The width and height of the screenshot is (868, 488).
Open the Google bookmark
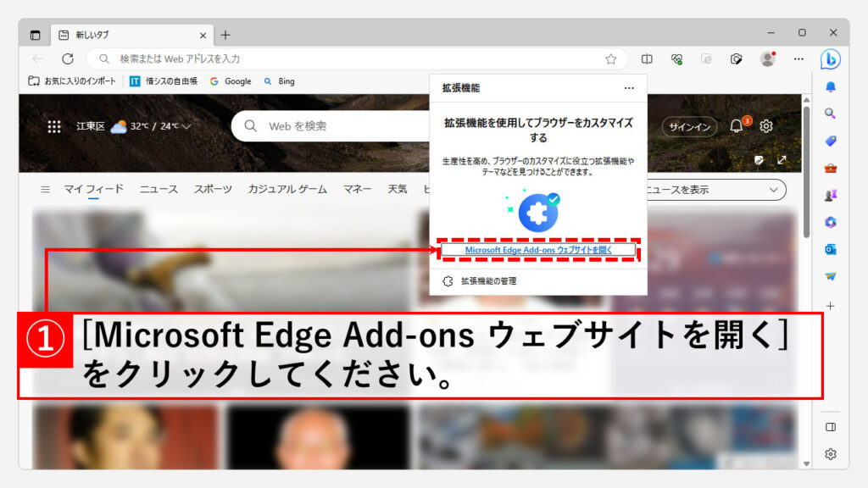(231, 81)
